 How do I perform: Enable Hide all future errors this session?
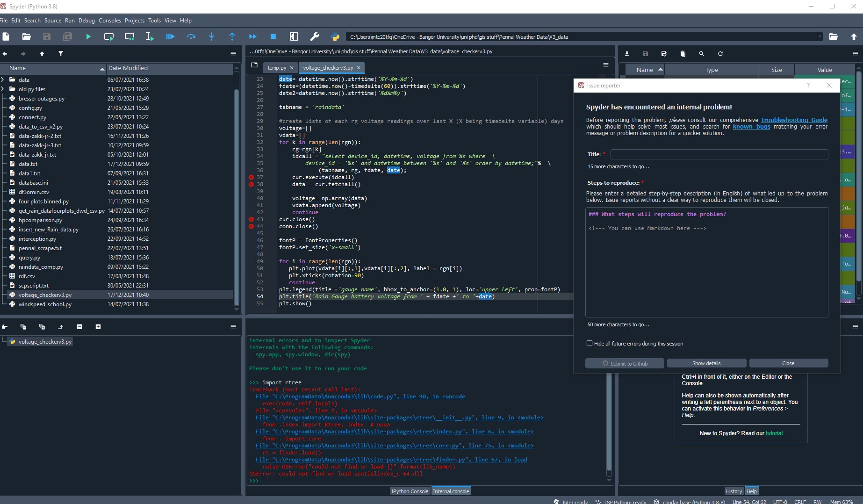(x=590, y=343)
